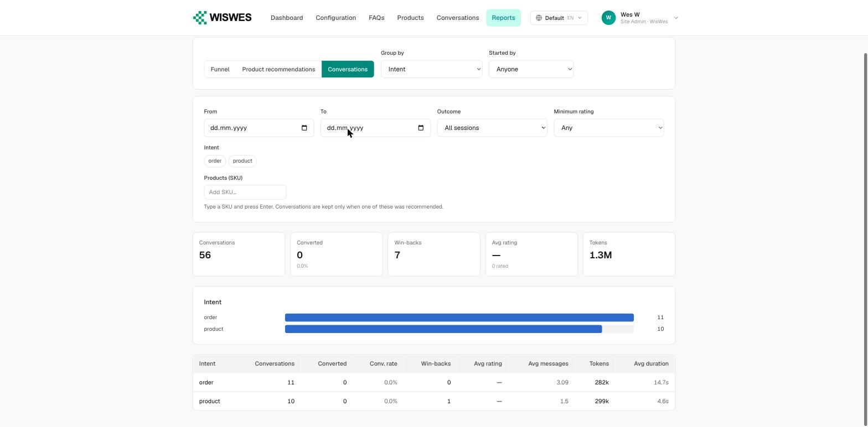Go to the Dashboard menu item
The image size is (868, 427).
(x=287, y=18)
